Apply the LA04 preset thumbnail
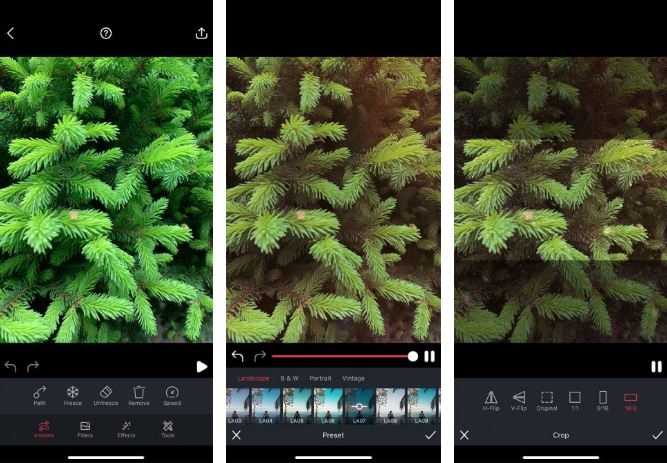The height and width of the screenshot is (463, 667). [266, 406]
